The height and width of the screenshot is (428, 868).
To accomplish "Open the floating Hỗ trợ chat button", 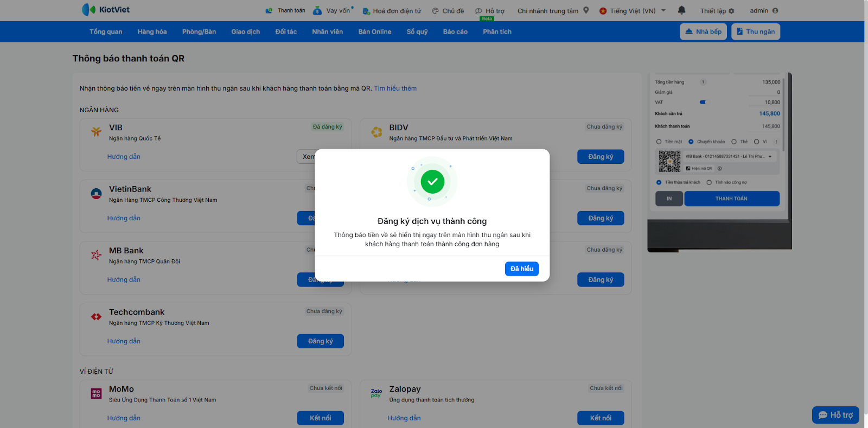I will (x=835, y=415).
